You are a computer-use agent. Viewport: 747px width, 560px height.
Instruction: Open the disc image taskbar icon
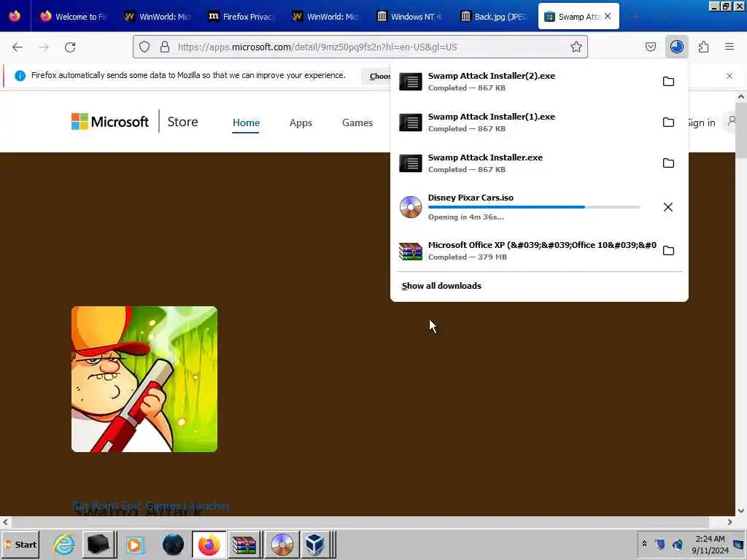pos(282,544)
